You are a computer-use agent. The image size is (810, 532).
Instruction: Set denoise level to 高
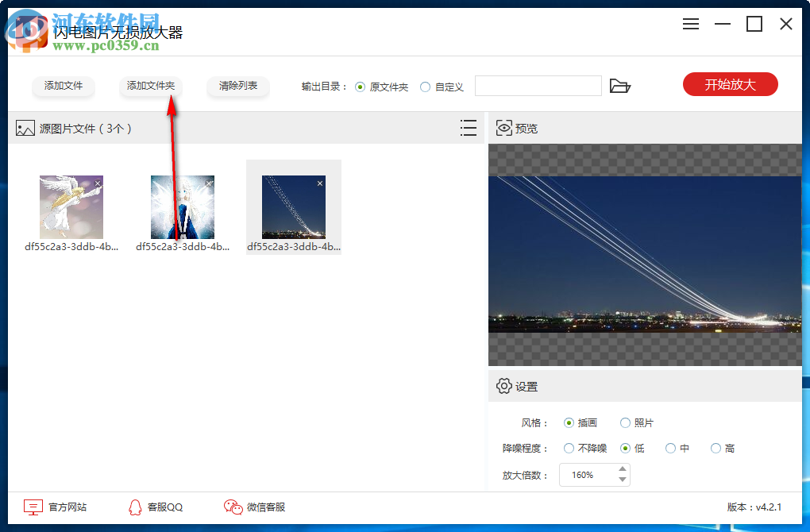715,448
